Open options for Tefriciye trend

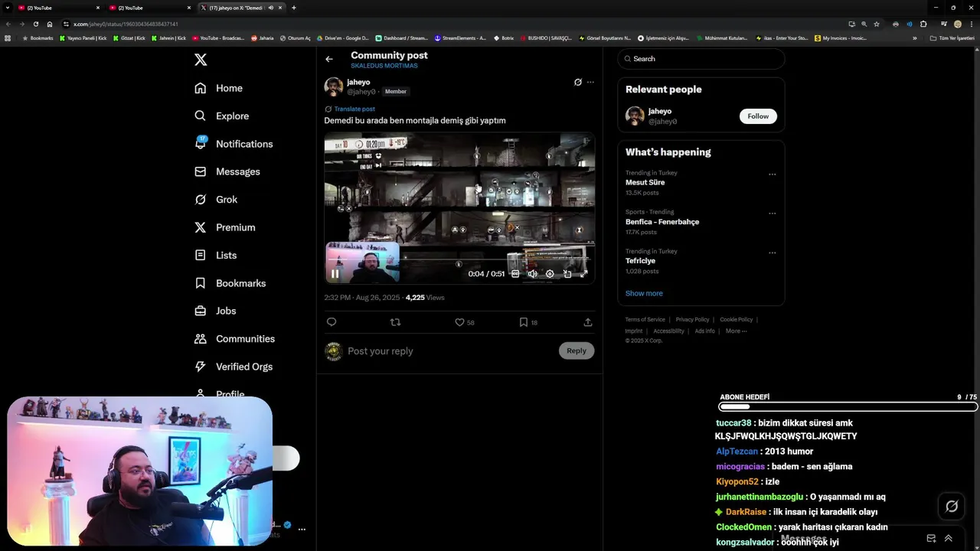pyautogui.click(x=772, y=253)
